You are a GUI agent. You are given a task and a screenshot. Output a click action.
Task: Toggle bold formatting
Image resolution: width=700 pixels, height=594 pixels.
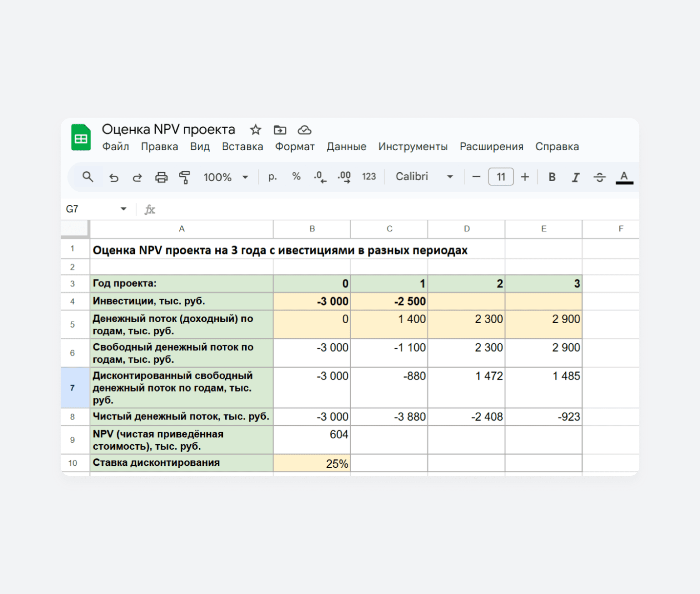click(x=552, y=177)
